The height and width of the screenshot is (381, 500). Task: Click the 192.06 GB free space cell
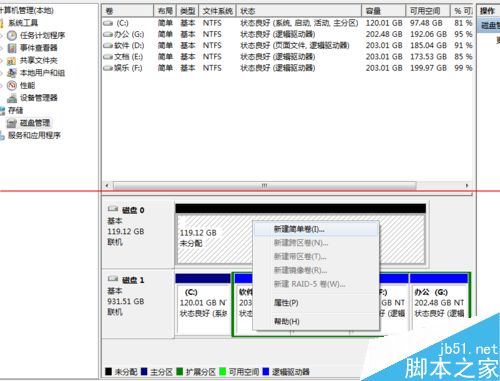tap(428, 34)
